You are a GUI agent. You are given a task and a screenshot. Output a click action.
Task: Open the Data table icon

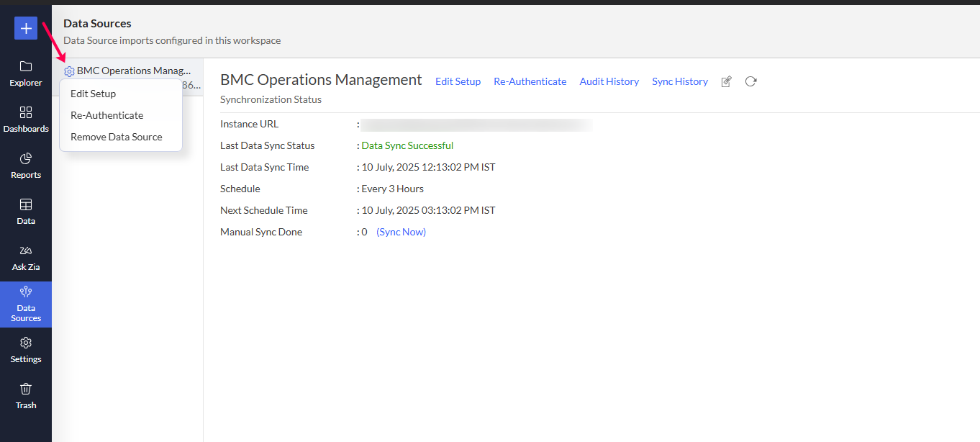click(26, 205)
